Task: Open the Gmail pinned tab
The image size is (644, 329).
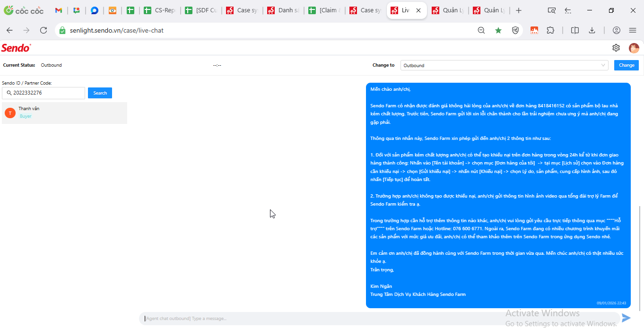Action: tap(59, 10)
